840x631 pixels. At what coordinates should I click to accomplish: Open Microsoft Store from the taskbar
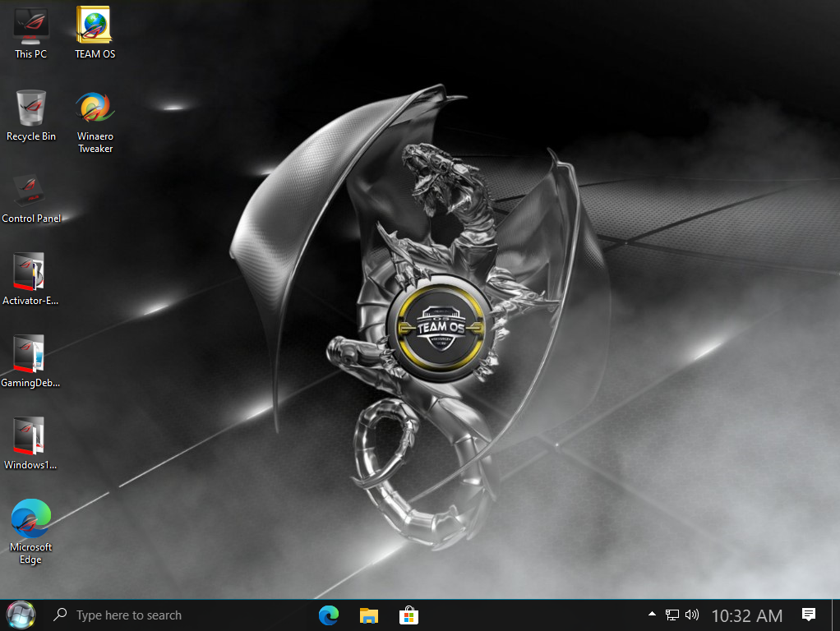pos(408,615)
